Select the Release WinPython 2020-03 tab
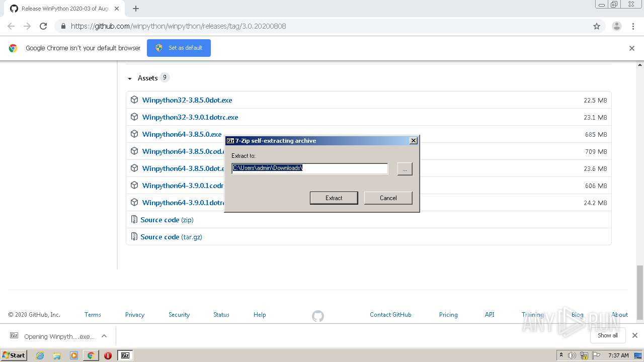Screen dimensions: 644x362 [64, 9]
